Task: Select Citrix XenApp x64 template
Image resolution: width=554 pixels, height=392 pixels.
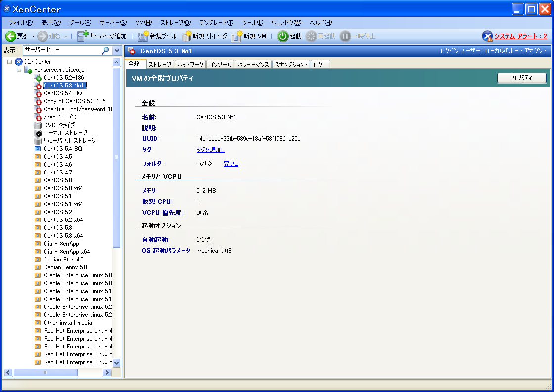Action: 67,252
